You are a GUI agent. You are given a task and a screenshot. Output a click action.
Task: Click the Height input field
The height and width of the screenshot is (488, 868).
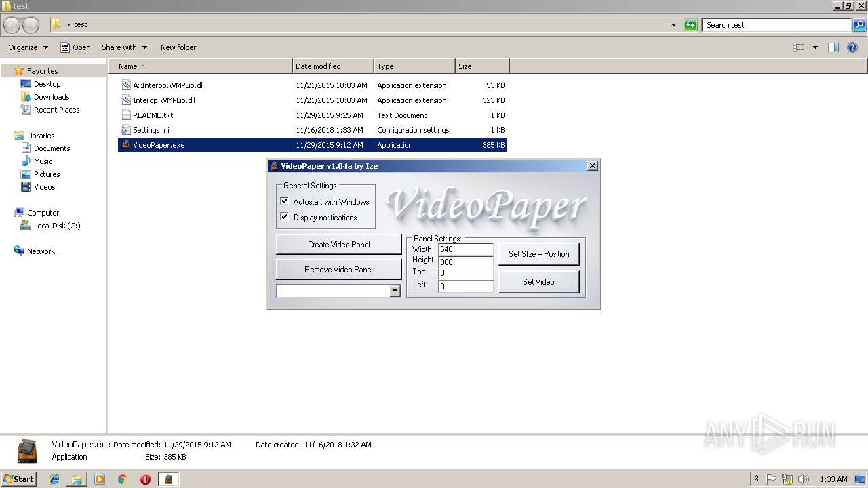coord(466,262)
